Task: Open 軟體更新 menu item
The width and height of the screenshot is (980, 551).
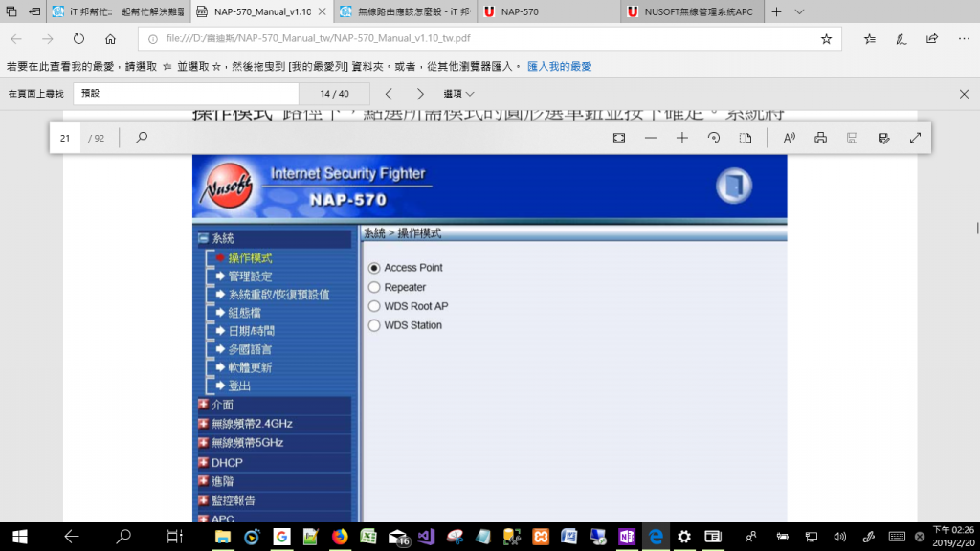Action: (x=250, y=367)
